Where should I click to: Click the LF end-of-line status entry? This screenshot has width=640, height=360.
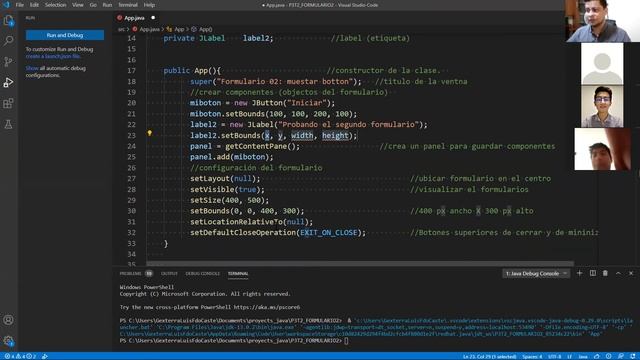[x=569, y=356]
